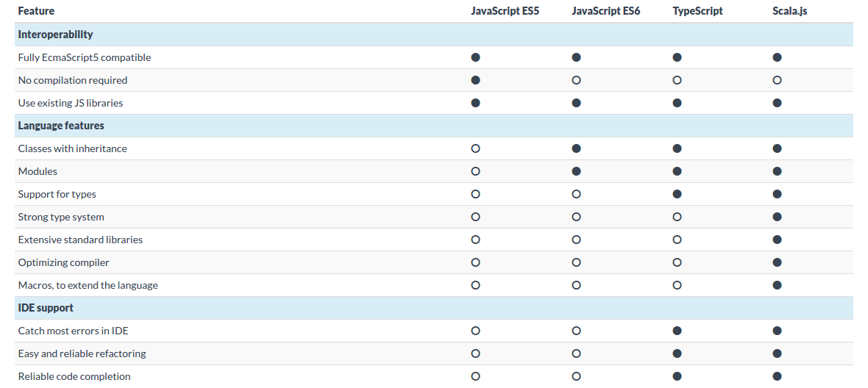
Task: Click the JavaScript ES6 column header
Action: click(x=605, y=11)
